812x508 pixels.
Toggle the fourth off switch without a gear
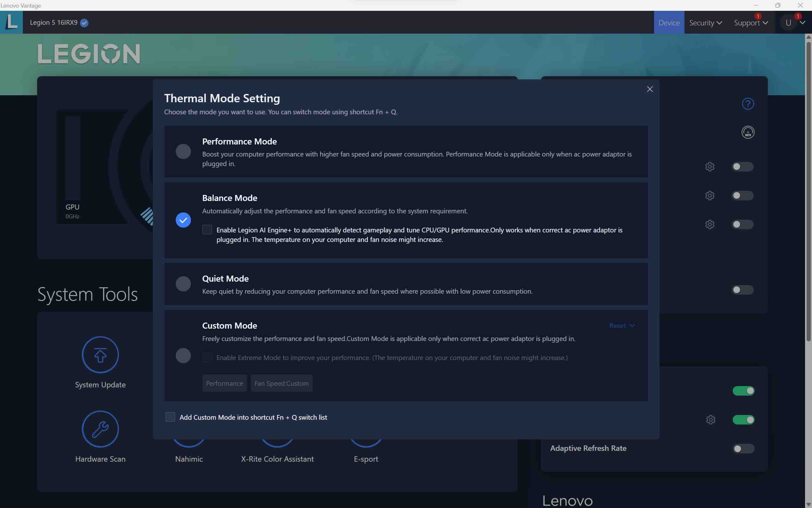coord(742,290)
